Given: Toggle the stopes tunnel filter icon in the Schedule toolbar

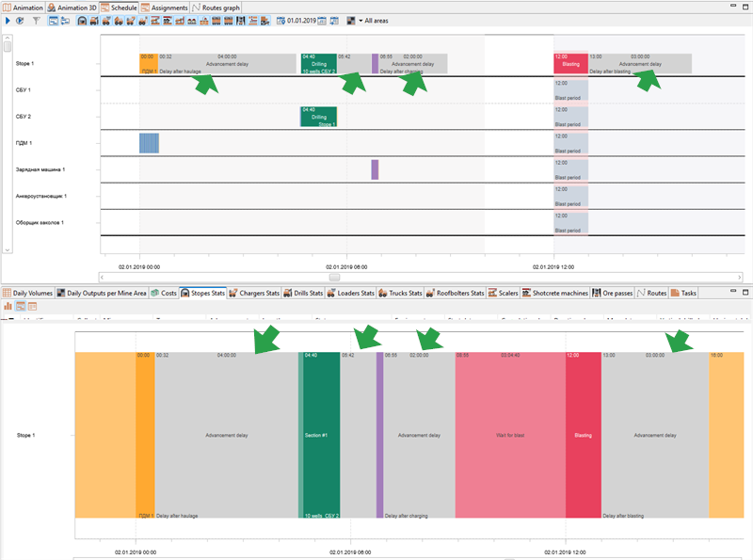Looking at the screenshot, I should click(82, 21).
